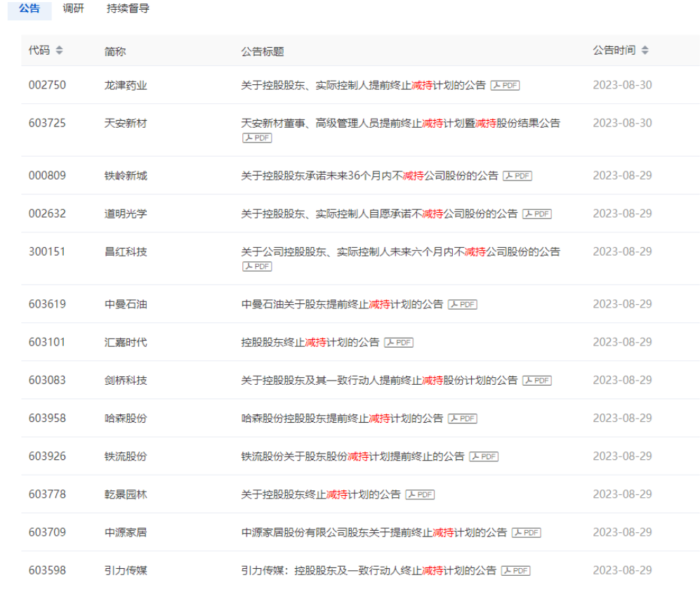Screen dimensions: 700x592
Task: Click stock code 603778
Action: click(47, 494)
